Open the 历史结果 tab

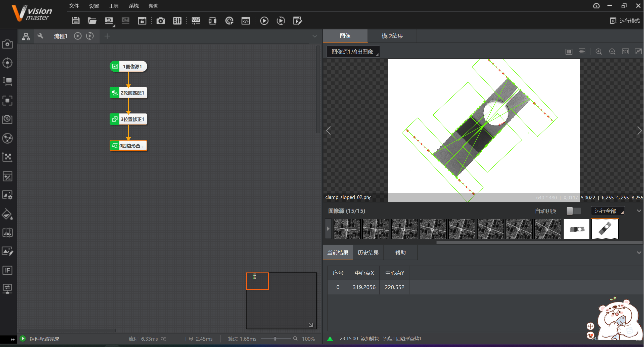tap(368, 252)
